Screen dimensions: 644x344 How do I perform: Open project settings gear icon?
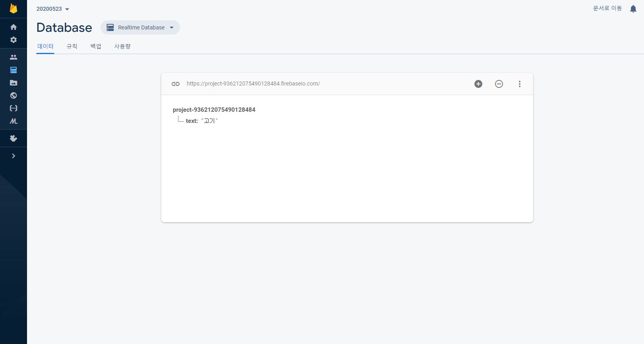[x=14, y=40]
